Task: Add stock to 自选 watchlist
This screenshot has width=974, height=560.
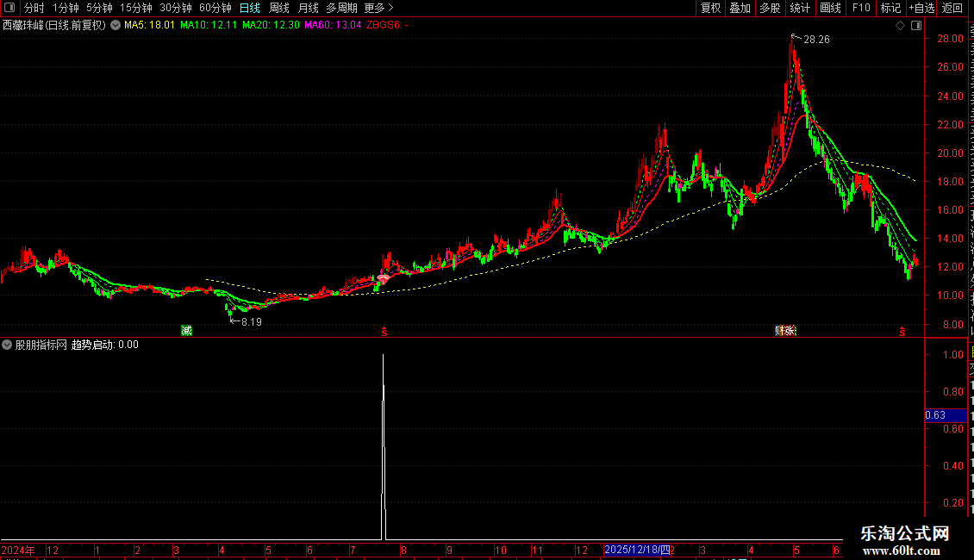Action: coord(921,8)
